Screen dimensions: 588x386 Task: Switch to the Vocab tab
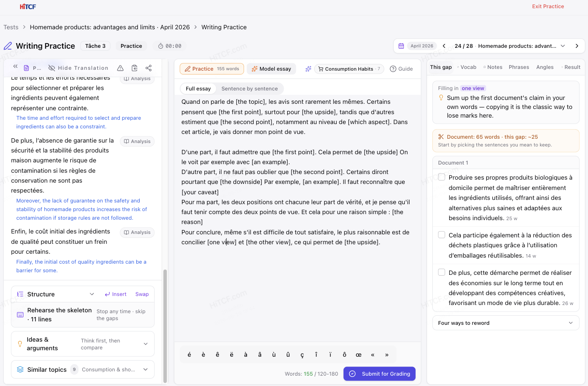pyautogui.click(x=467, y=67)
